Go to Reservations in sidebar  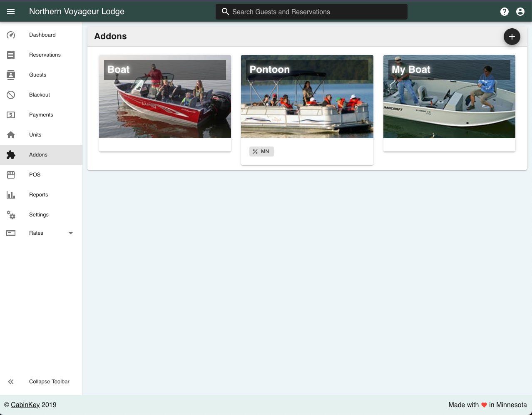point(45,55)
